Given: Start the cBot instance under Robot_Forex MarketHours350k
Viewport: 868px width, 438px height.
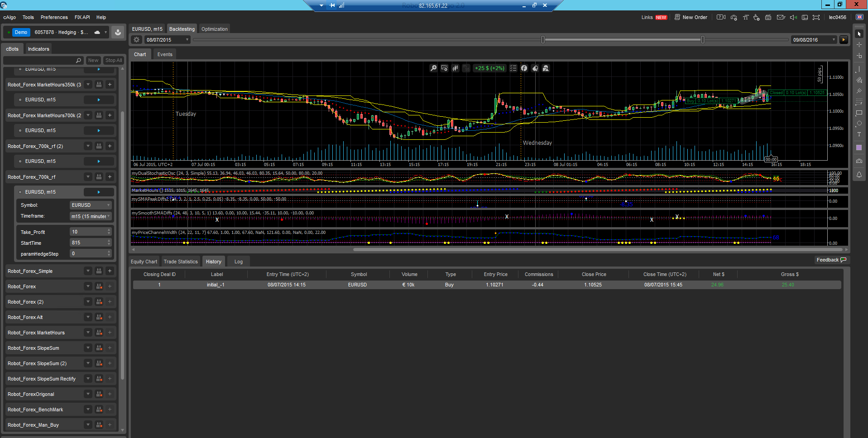Looking at the screenshot, I should [x=99, y=100].
